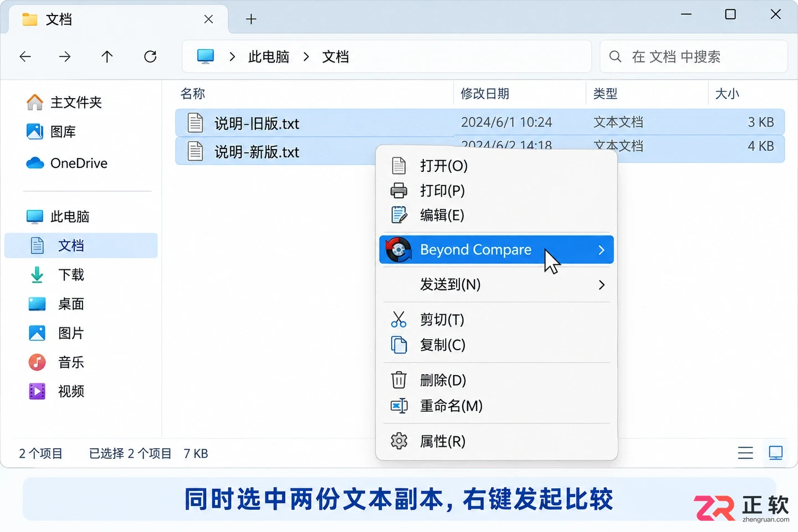
Task: Close the 文档 tab
Action: (208, 19)
